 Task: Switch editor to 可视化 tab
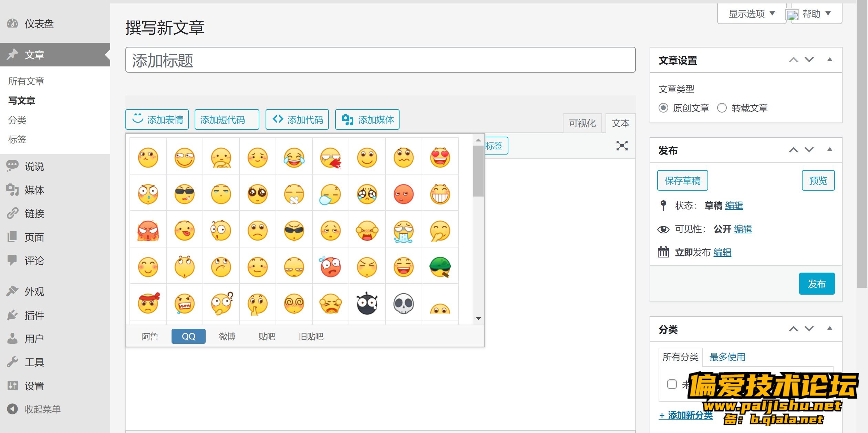point(582,123)
